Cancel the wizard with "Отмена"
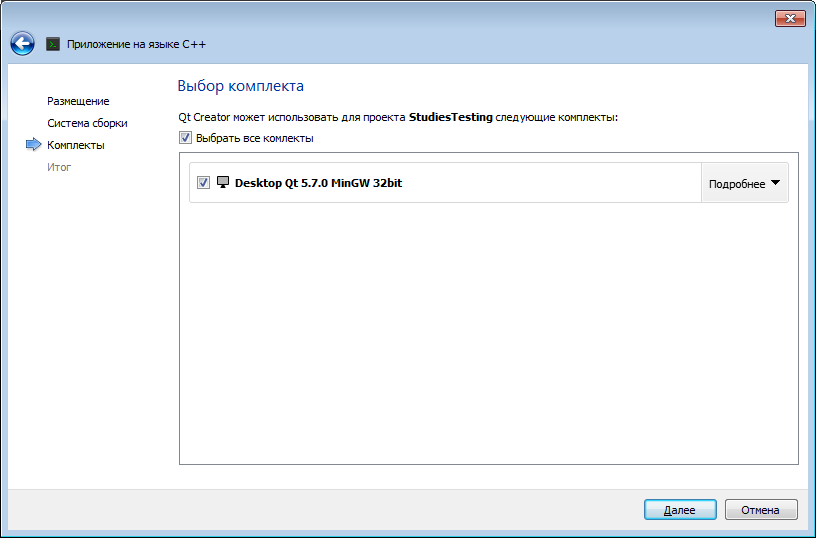816x538 pixels. [x=760, y=510]
